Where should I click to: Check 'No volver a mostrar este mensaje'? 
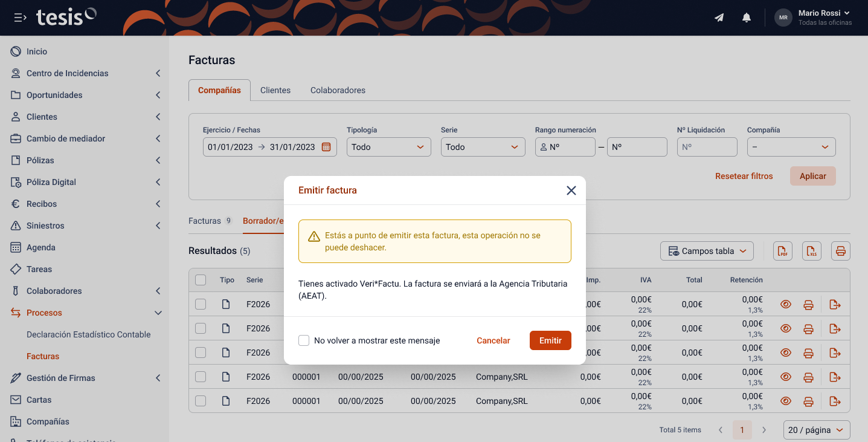pyautogui.click(x=304, y=340)
